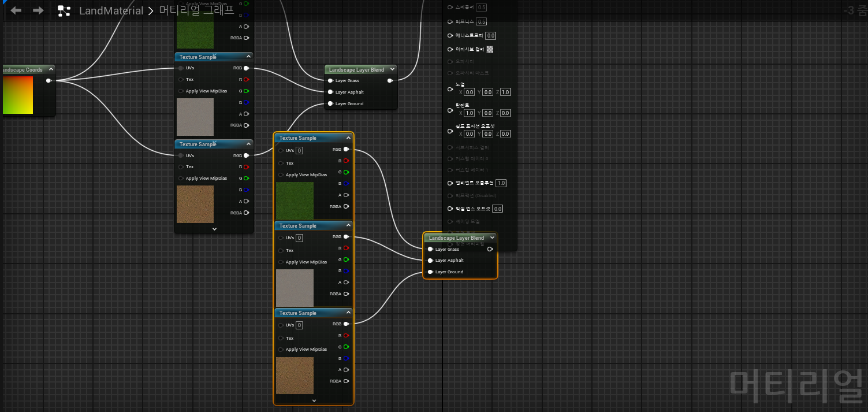Click the 이미시브 컬러 input pin

click(450, 50)
